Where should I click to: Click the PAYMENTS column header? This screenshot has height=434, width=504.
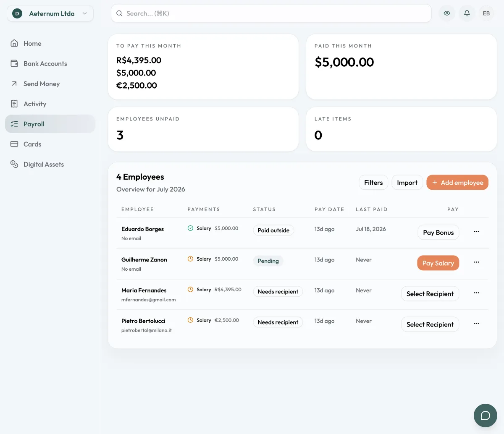coord(204,209)
